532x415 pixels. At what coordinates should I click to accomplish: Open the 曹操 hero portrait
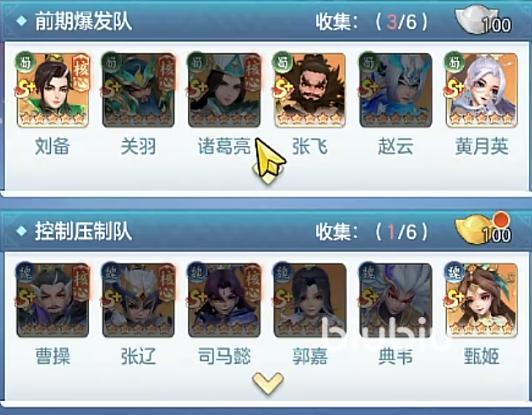click(53, 300)
